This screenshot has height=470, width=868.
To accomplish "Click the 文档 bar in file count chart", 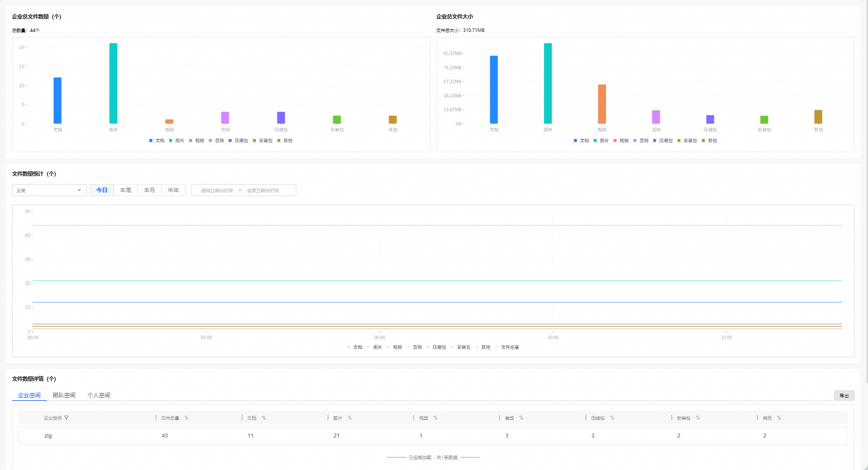I will [x=57, y=100].
